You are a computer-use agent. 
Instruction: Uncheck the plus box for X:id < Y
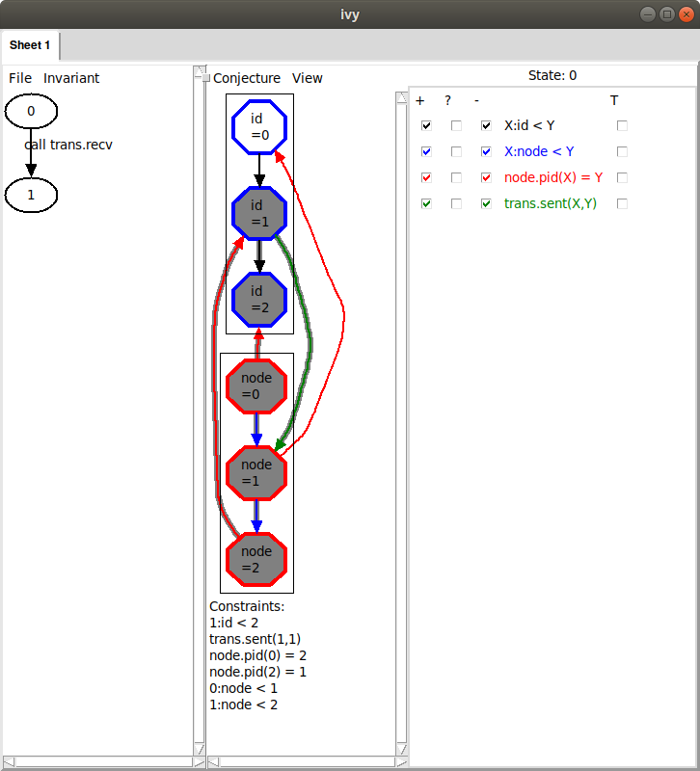426,125
